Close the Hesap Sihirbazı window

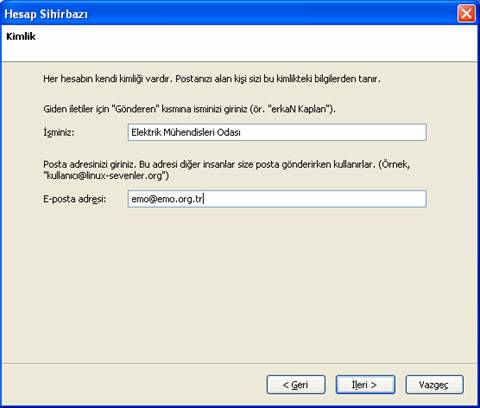(466, 14)
